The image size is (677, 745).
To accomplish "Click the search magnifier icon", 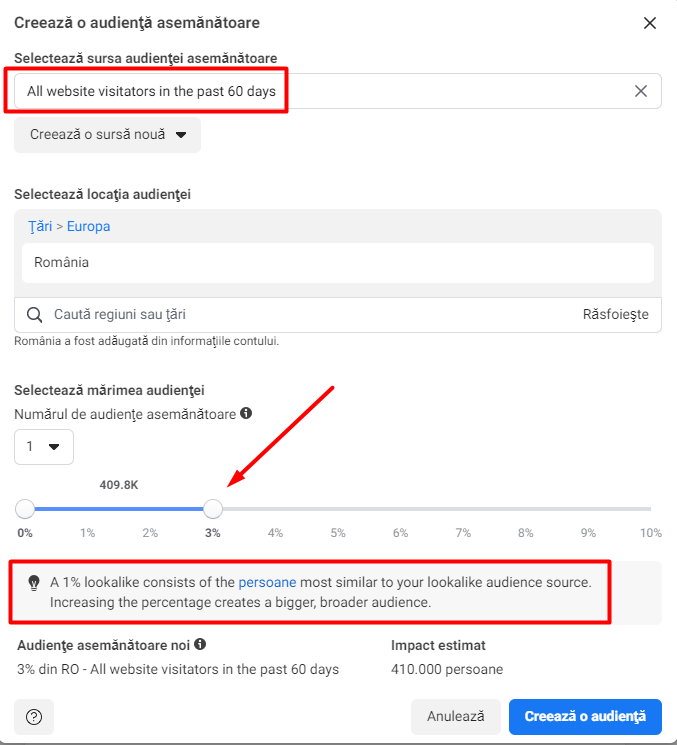I will click(34, 315).
